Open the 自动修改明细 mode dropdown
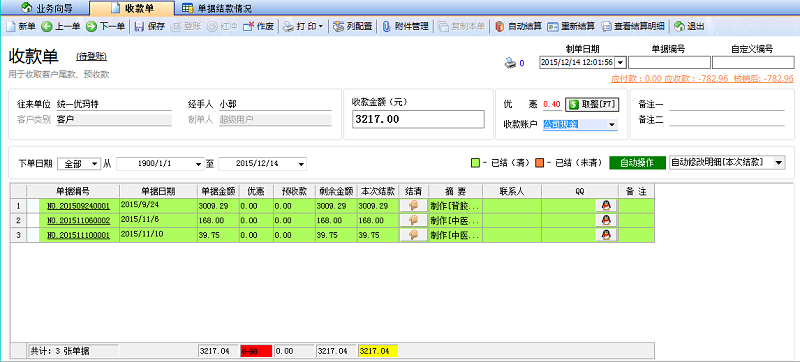This screenshot has height=362, width=800. (779, 163)
